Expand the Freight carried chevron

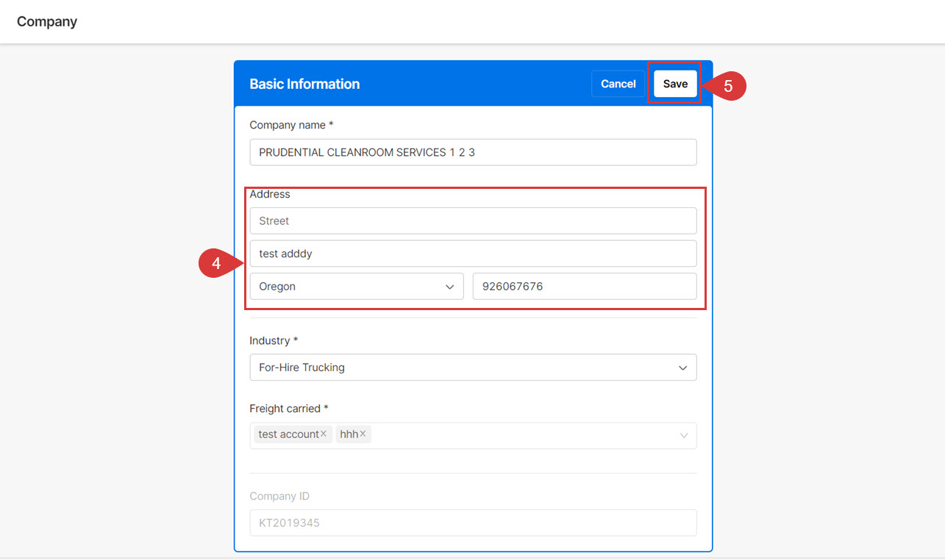[x=684, y=435]
